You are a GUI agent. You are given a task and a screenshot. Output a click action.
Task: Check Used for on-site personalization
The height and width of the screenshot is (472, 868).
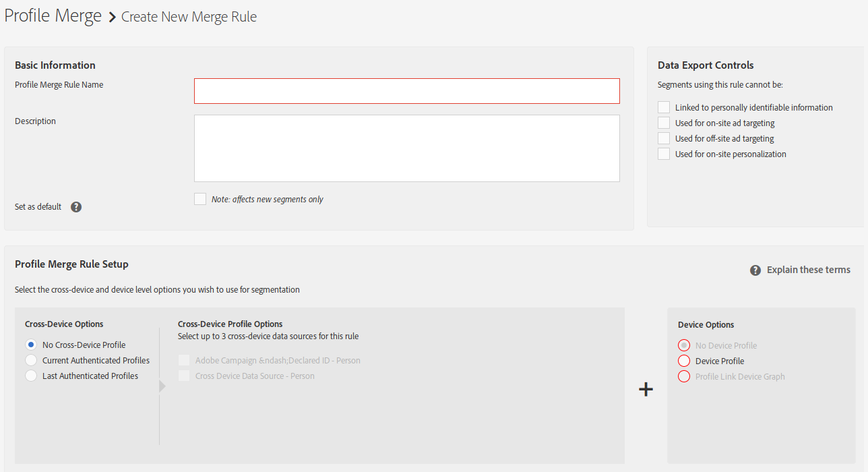point(664,154)
